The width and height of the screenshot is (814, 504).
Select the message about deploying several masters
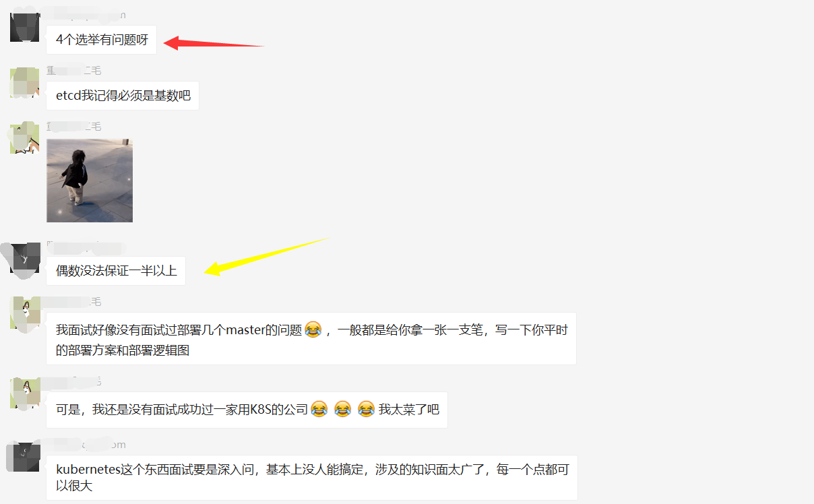(311, 339)
